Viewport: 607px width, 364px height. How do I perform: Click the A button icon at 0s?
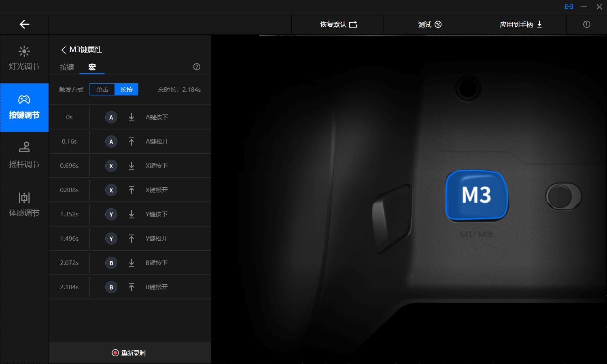coord(111,117)
